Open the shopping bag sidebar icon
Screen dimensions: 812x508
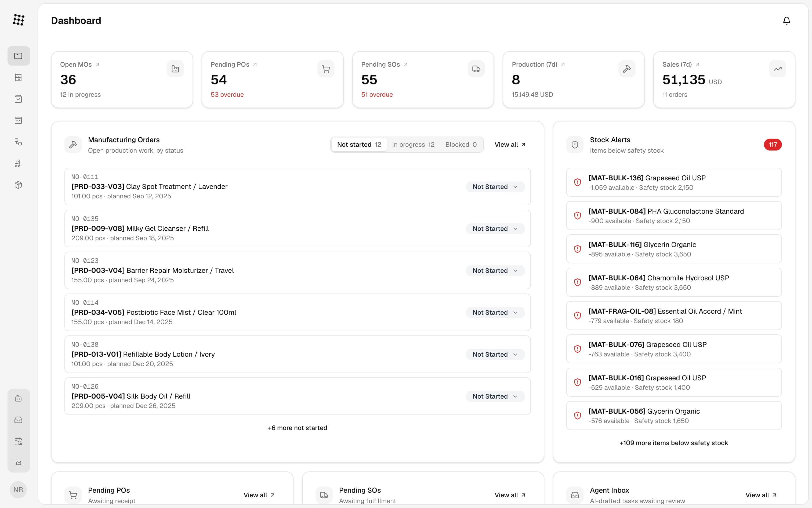click(19, 99)
